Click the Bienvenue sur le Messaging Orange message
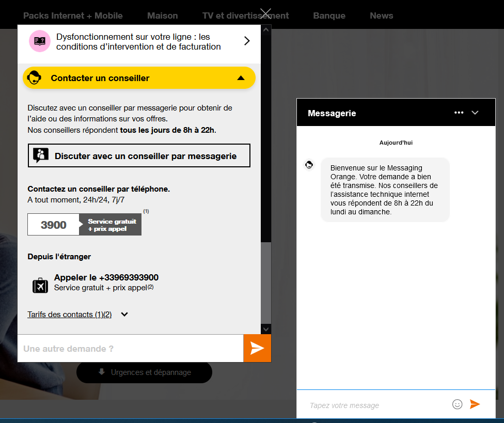 tap(385, 190)
